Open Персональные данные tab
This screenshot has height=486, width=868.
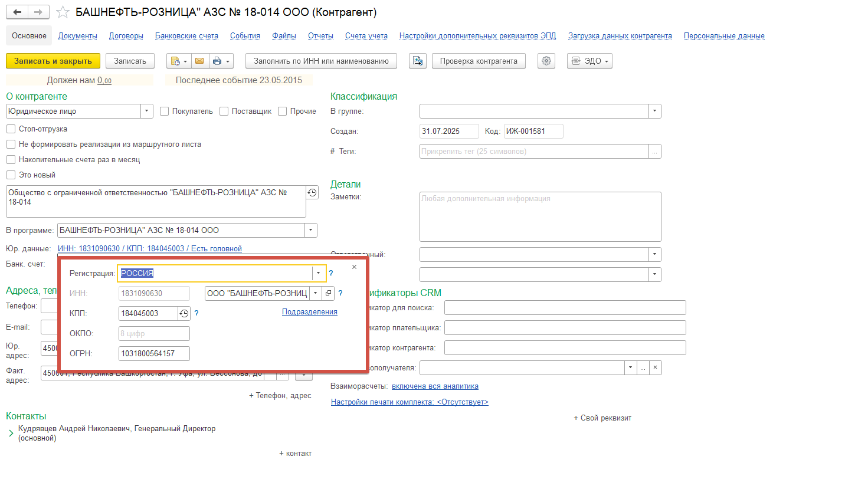[x=724, y=36]
